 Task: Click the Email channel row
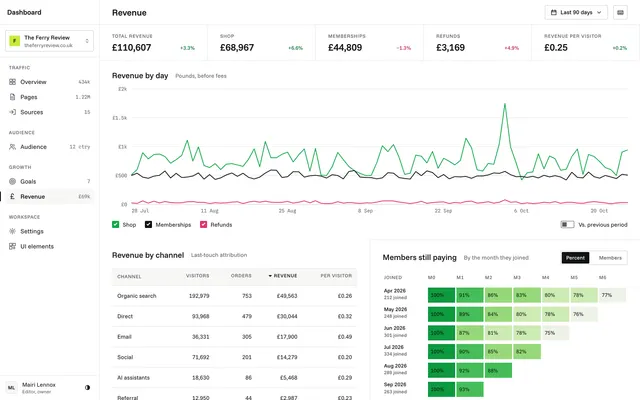pos(234,337)
